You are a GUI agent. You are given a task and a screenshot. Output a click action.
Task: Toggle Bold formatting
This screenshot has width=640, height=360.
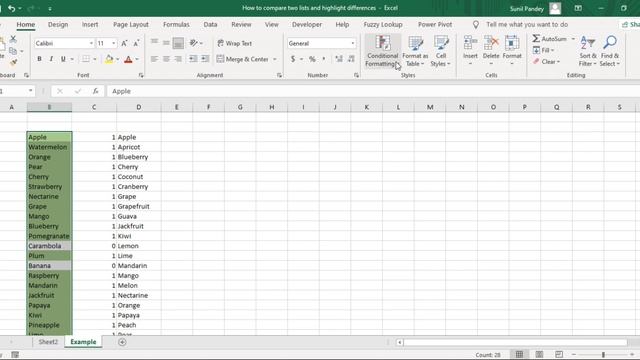tap(39, 59)
